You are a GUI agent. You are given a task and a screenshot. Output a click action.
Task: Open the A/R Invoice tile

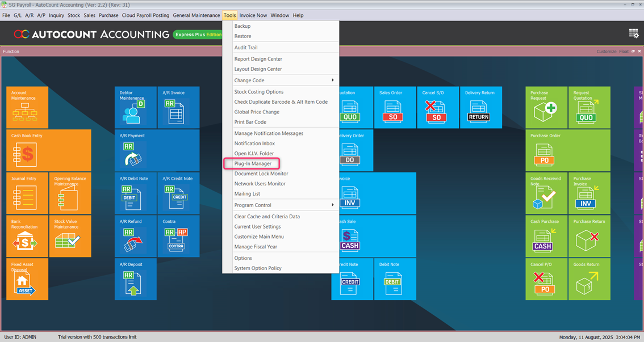click(x=179, y=107)
